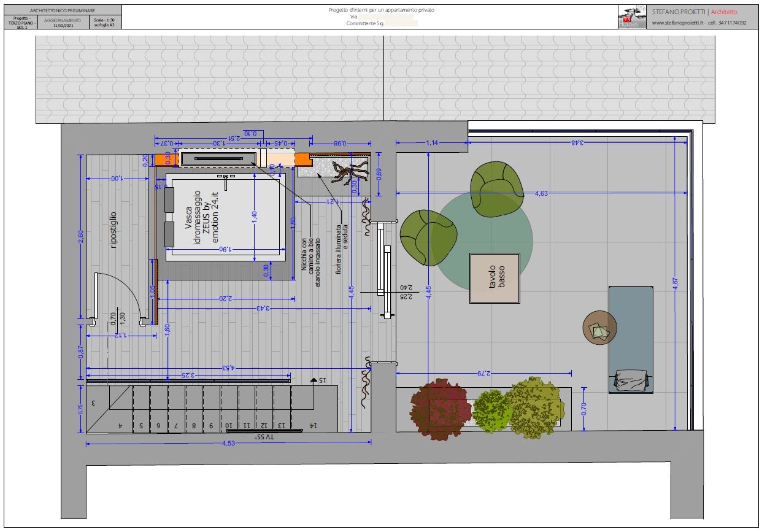Click the house logo in the title block
762x532 pixels.
pos(632,17)
